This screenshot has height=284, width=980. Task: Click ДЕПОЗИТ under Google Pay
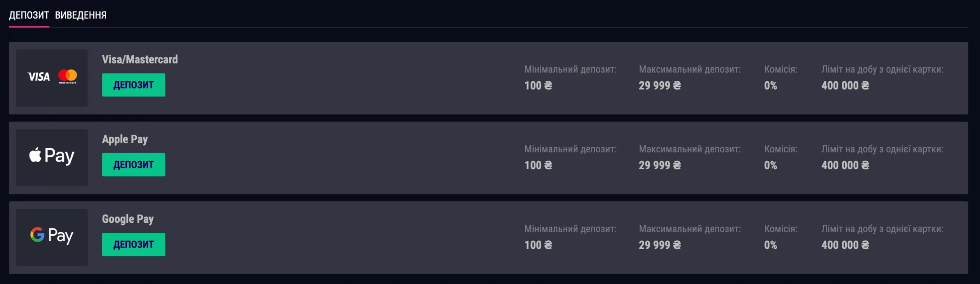133,244
